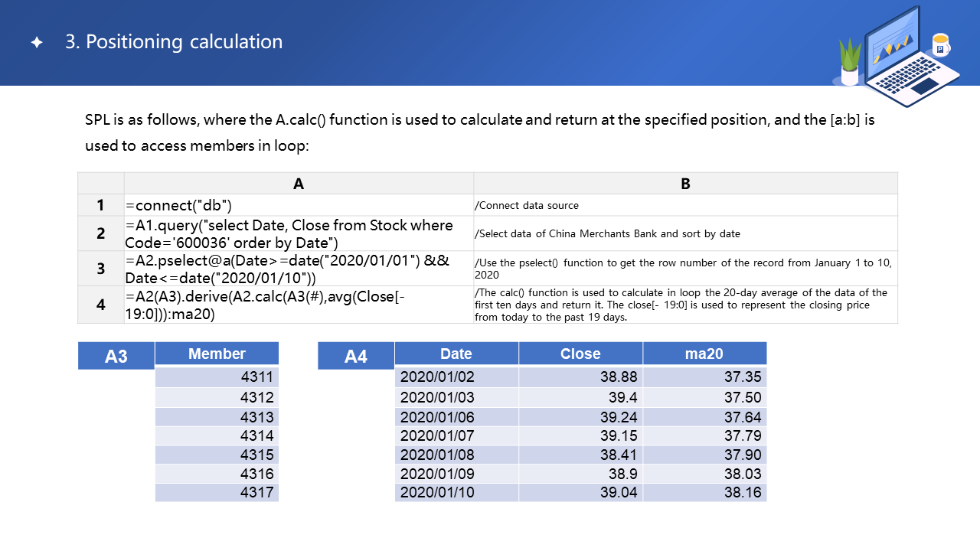Screen dimensions: 980x551
Task: Click the coffee mug icon near the laptop
Action: [939, 45]
